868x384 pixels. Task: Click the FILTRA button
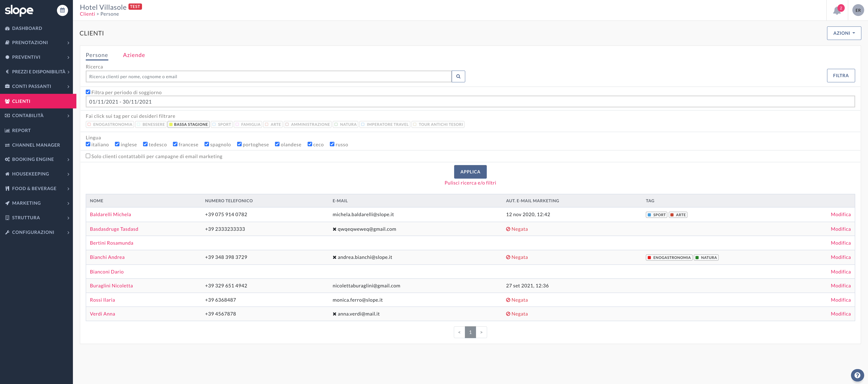[x=841, y=76]
